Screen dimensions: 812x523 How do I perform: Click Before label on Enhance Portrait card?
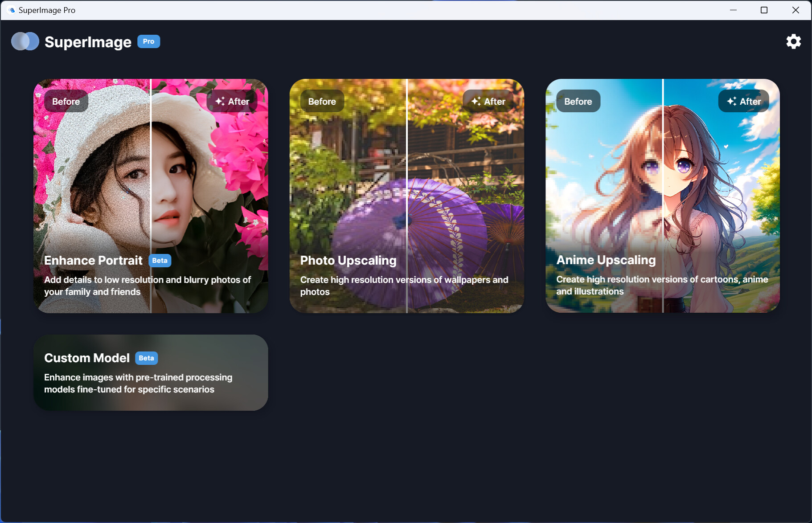(x=66, y=101)
